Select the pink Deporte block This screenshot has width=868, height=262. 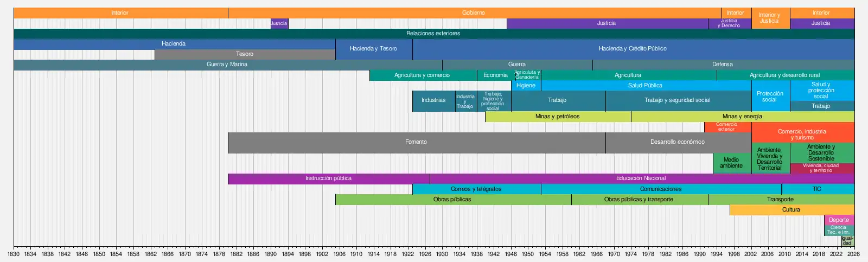coord(839,220)
